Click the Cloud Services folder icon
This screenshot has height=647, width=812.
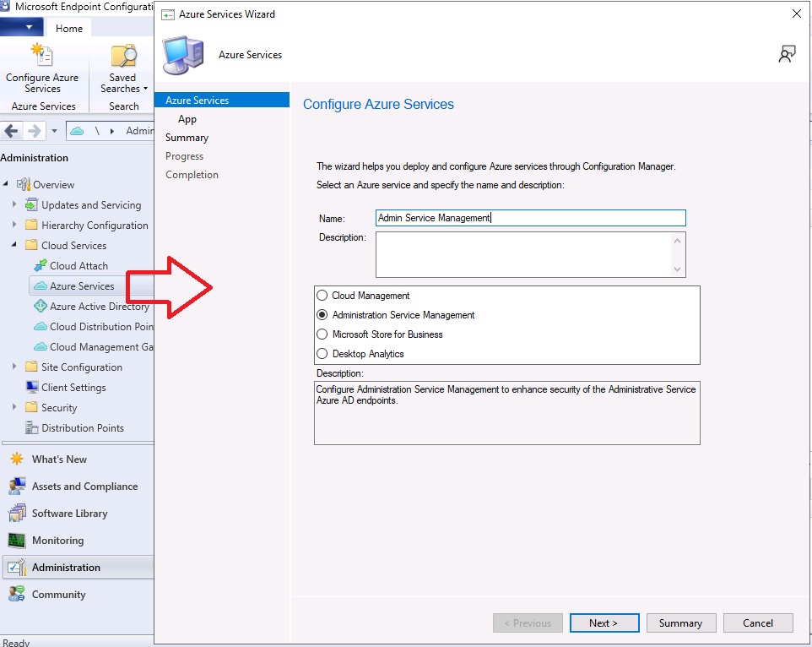coord(31,245)
